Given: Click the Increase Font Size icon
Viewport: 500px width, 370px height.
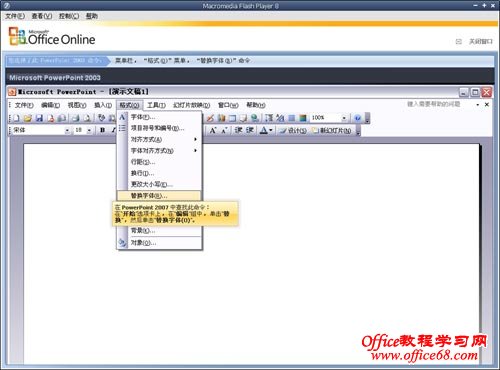Looking at the screenshot, I should tap(213, 130).
